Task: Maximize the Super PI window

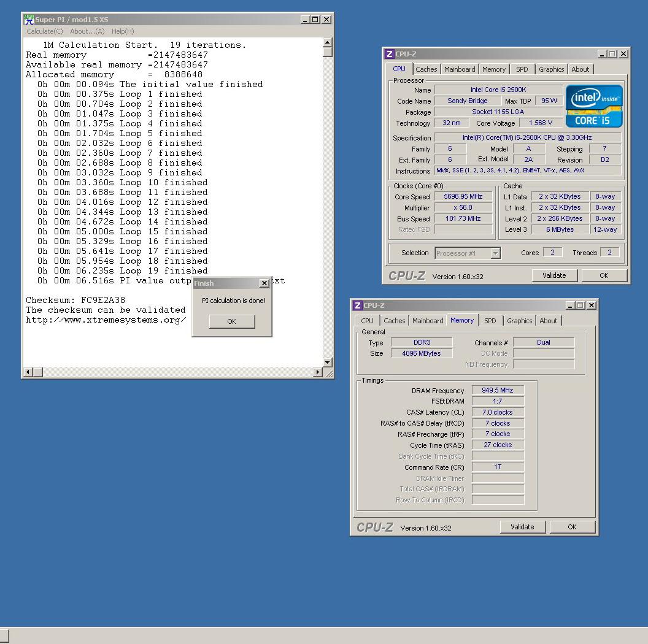Action: tap(315, 20)
